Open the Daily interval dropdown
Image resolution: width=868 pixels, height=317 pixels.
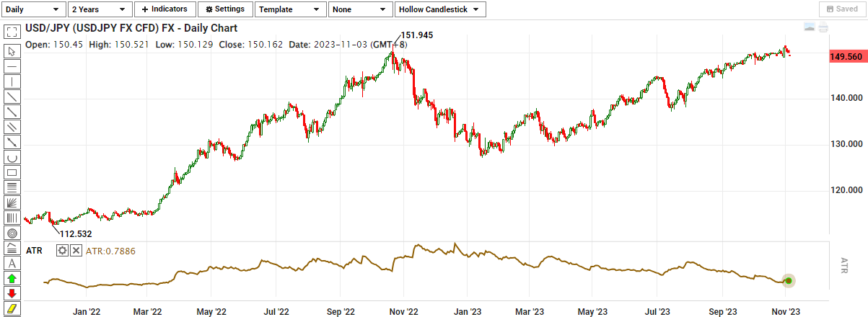click(x=32, y=9)
